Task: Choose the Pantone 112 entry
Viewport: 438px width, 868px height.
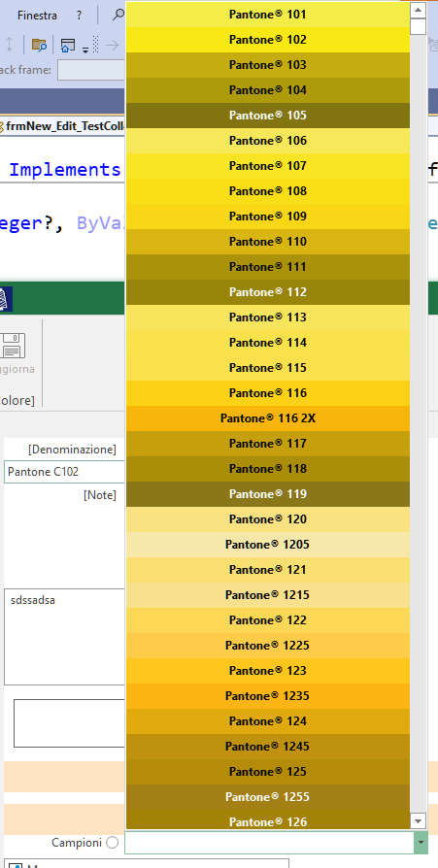Action: (x=268, y=292)
